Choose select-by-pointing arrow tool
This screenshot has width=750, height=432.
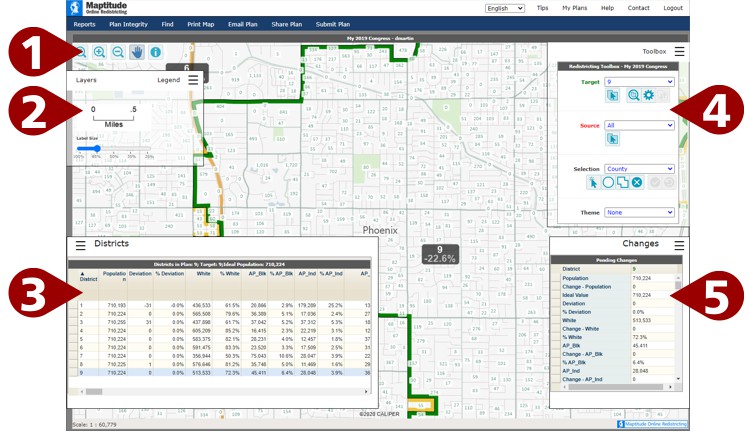coord(593,182)
